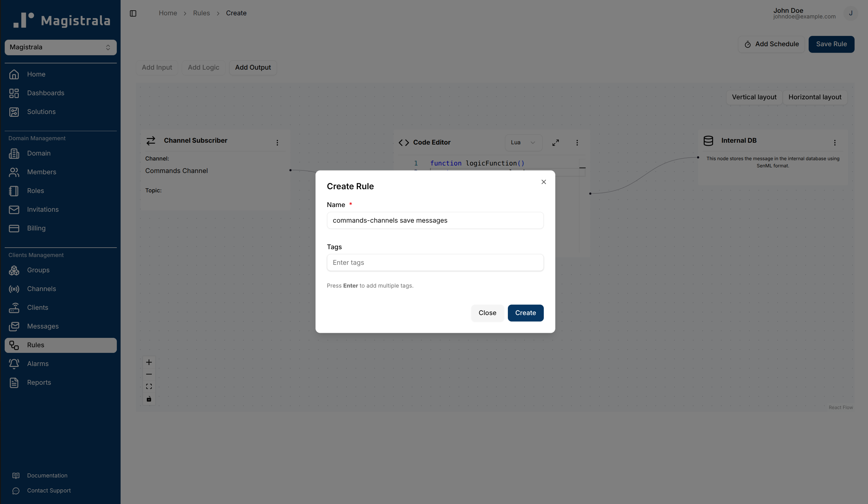This screenshot has width=868, height=504.
Task: Open the Documentation link
Action: [47, 475]
